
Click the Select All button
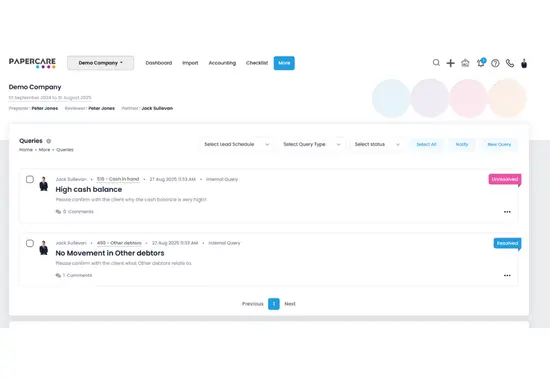coord(426,144)
